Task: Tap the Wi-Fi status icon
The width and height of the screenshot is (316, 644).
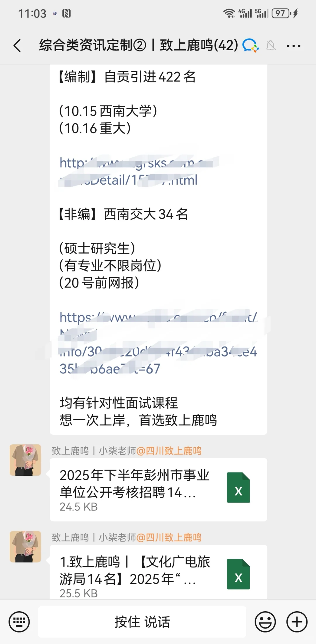Action: [x=229, y=13]
